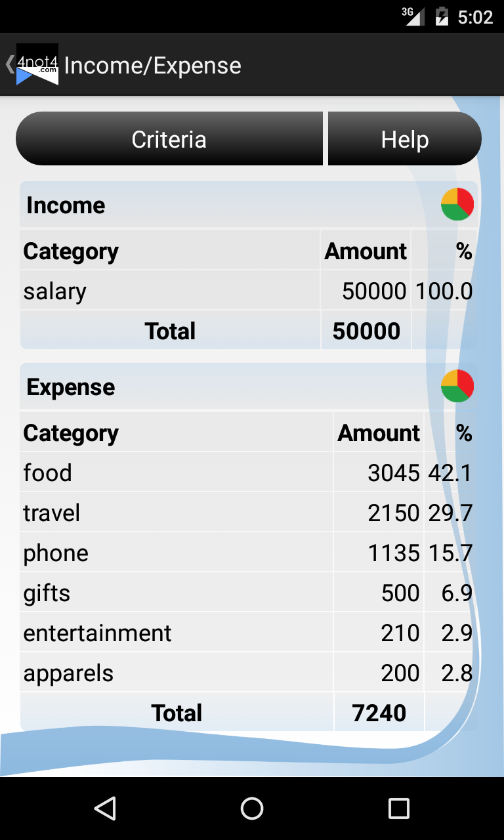Screen dimensions: 504x840
Task: Tap the expense Total 7240 cell
Action: (x=379, y=713)
